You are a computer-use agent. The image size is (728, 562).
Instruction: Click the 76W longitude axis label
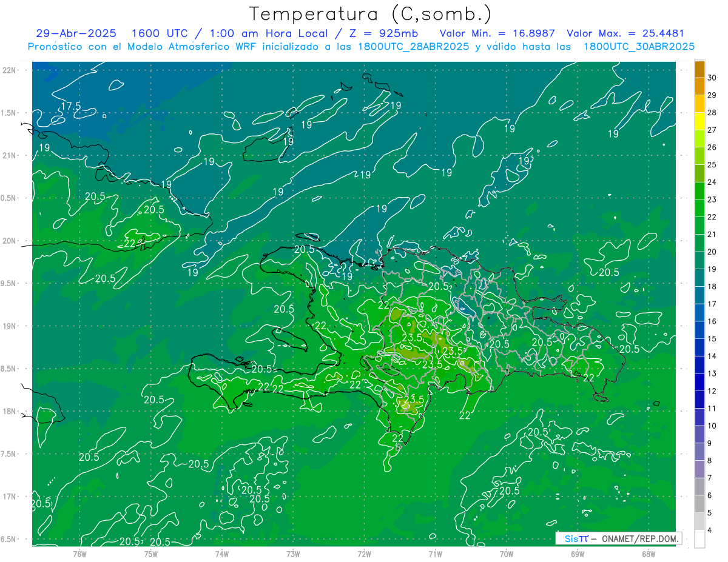pyautogui.click(x=79, y=553)
